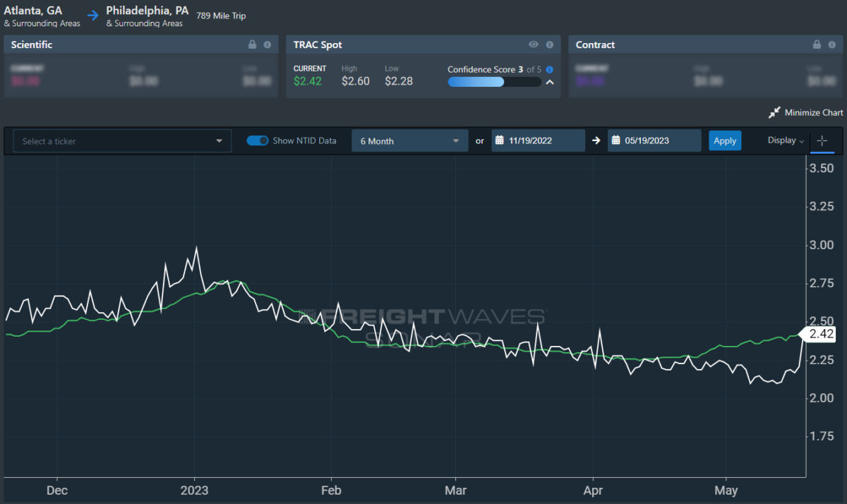Collapse the Confidence Score chevron
This screenshot has width=847, height=504.
tap(549, 82)
